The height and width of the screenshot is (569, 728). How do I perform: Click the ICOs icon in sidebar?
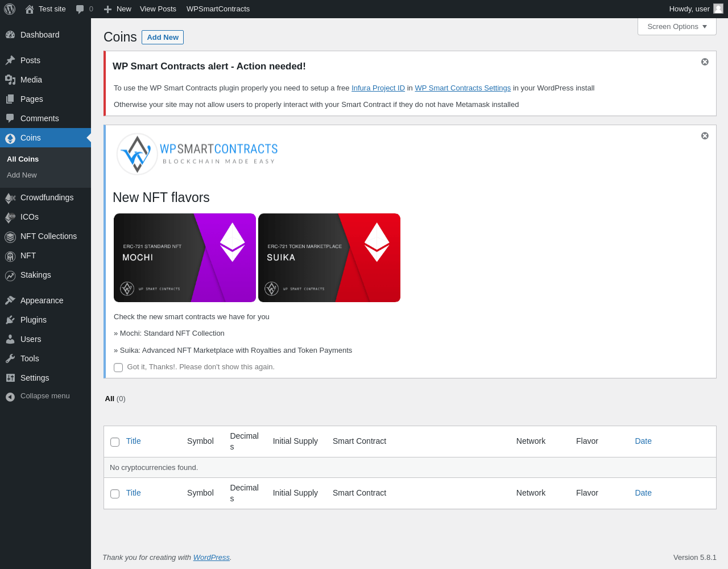click(10, 217)
